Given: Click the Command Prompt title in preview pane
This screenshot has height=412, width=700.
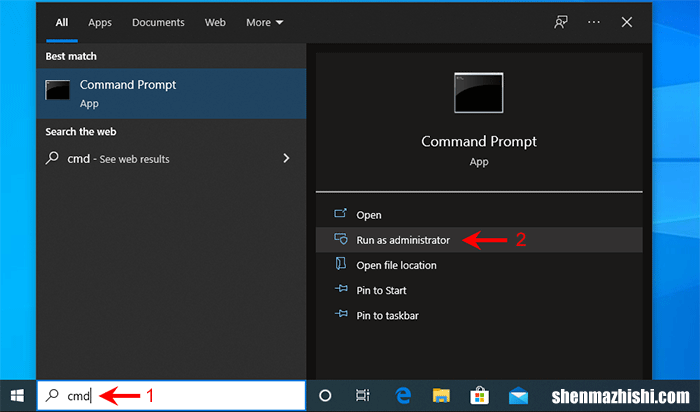Looking at the screenshot, I should 479,141.
